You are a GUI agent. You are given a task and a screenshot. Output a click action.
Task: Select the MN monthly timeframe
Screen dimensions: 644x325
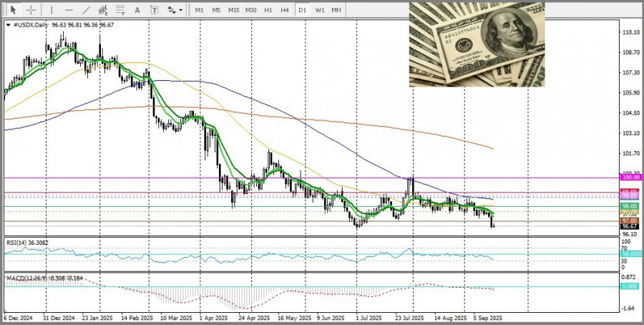coord(336,10)
